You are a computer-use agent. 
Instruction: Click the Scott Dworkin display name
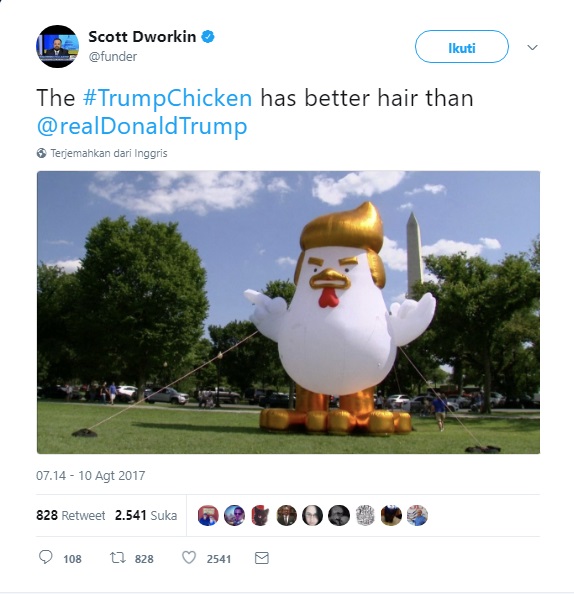(x=142, y=37)
